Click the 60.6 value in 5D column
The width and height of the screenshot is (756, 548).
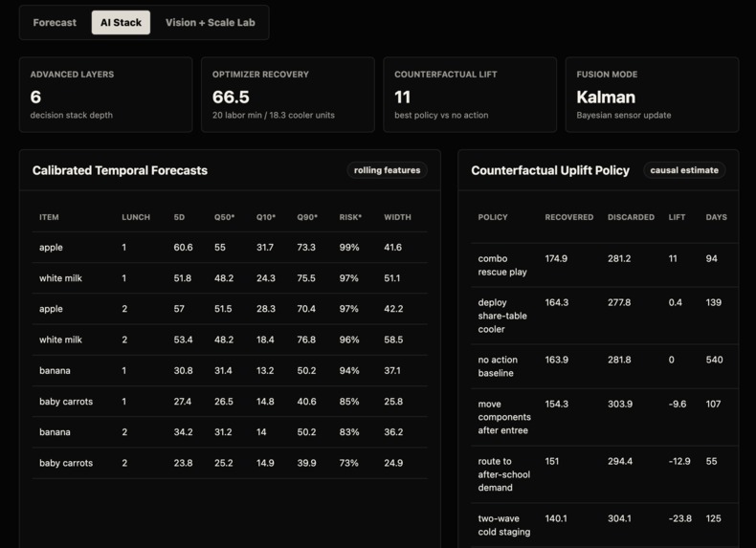point(183,248)
